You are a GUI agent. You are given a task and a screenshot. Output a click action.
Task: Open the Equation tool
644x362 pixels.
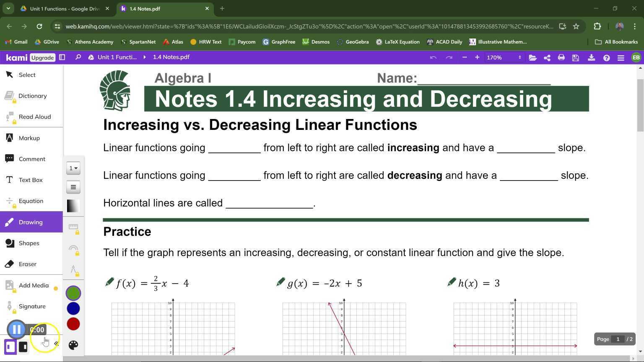(31, 201)
